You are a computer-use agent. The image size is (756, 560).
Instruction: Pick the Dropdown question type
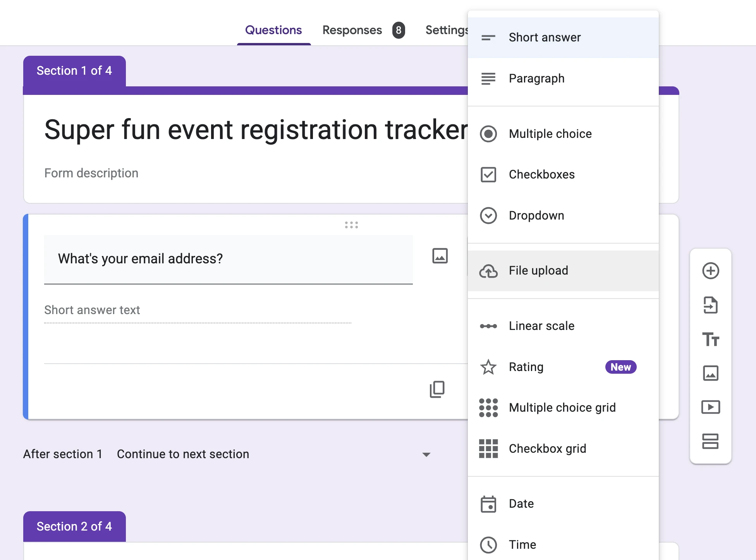click(x=536, y=216)
